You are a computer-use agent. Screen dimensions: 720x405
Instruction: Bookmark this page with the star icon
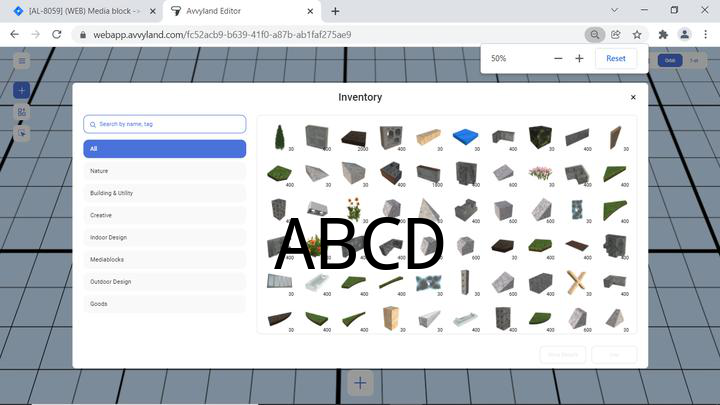[x=637, y=34]
